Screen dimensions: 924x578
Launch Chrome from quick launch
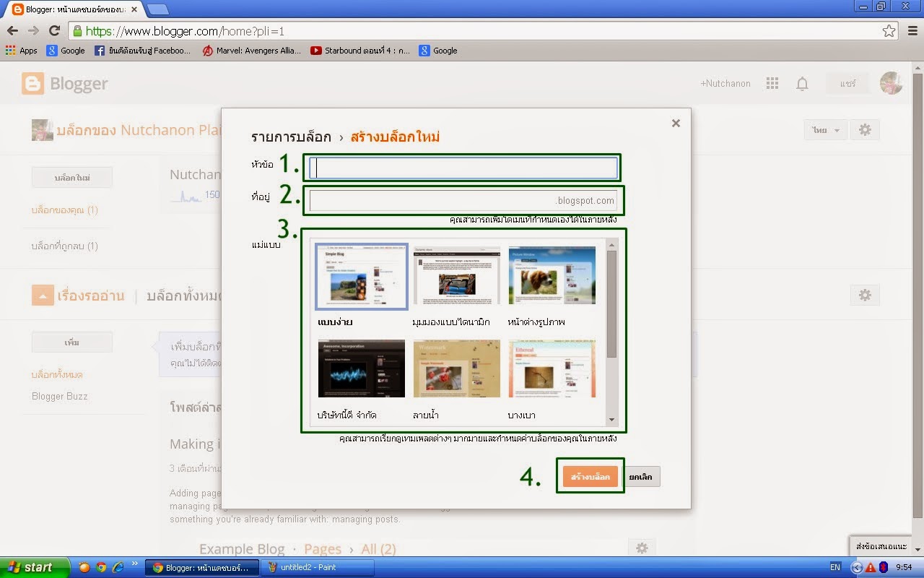[x=101, y=567]
